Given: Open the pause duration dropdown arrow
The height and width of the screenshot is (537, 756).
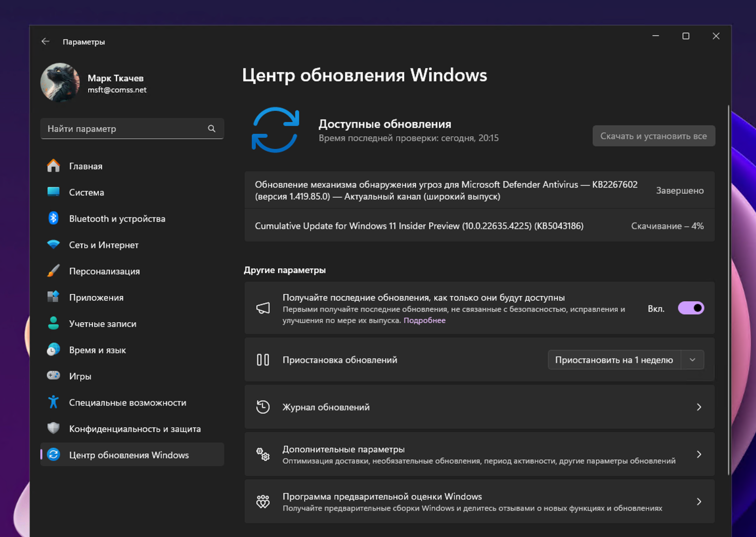Looking at the screenshot, I should pyautogui.click(x=692, y=360).
